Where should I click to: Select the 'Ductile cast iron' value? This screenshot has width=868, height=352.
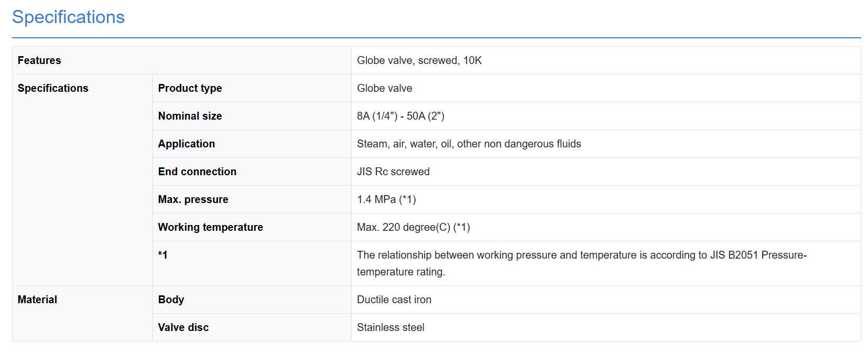[x=394, y=300]
